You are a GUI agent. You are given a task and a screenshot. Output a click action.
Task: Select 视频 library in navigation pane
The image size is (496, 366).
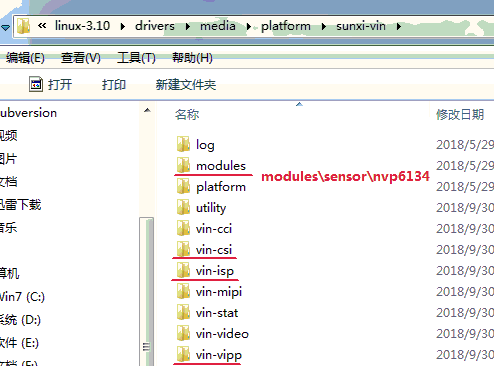point(9,135)
